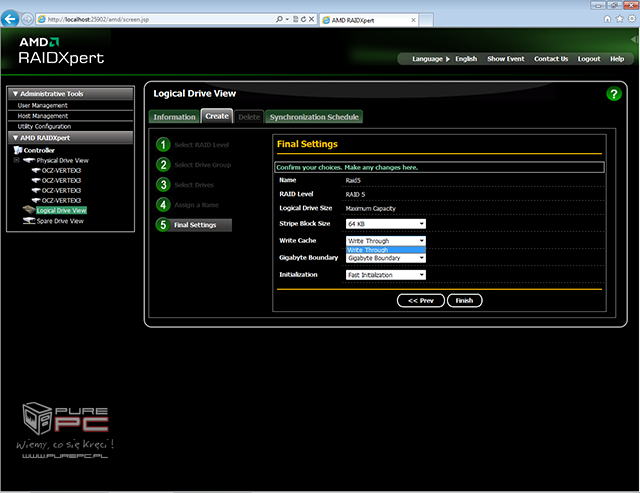Click the Logout link in top bar
The height and width of the screenshot is (493, 640).
[x=589, y=59]
